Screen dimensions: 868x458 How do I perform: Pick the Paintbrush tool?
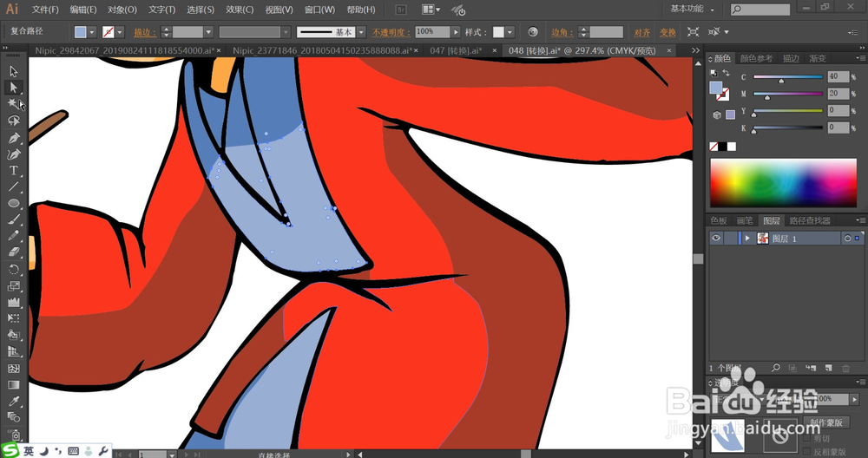click(14, 219)
